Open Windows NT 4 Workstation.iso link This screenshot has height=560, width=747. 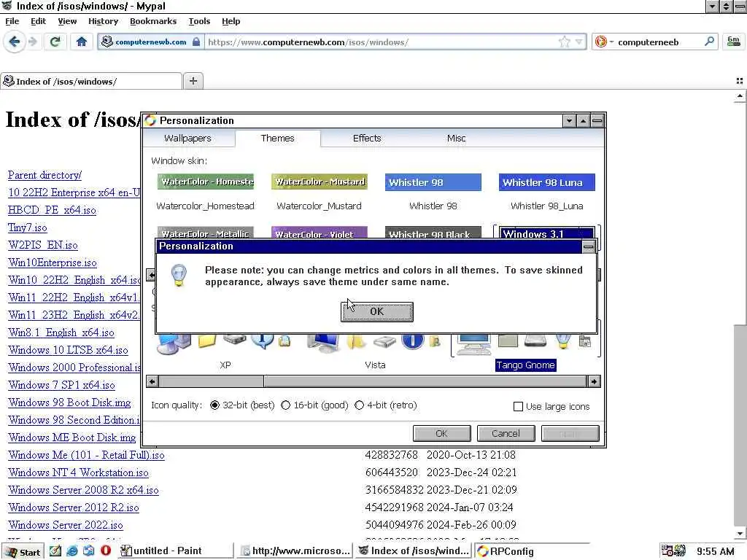[x=79, y=472]
